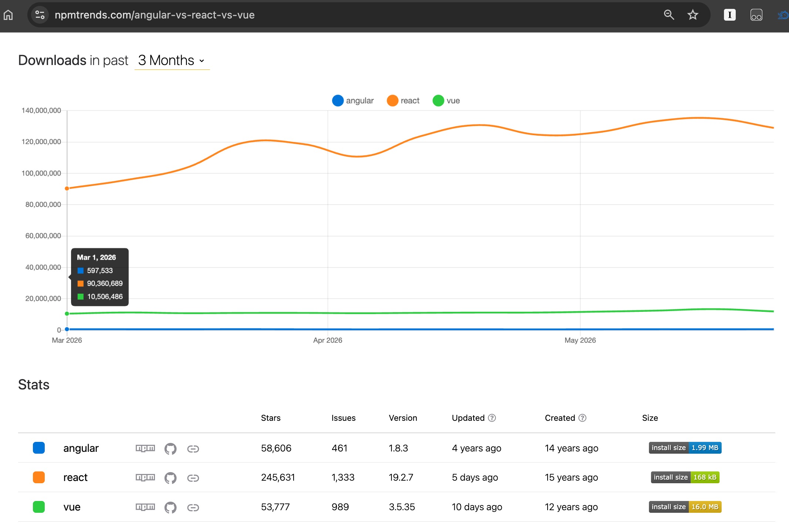The image size is (789, 532).
Task: Click angular's issues count 461
Action: pyautogui.click(x=339, y=448)
